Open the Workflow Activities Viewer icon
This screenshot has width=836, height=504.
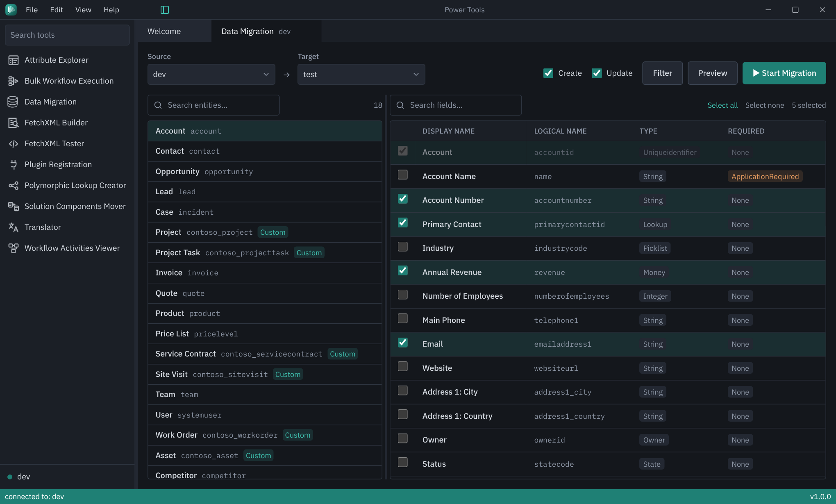[13, 248]
